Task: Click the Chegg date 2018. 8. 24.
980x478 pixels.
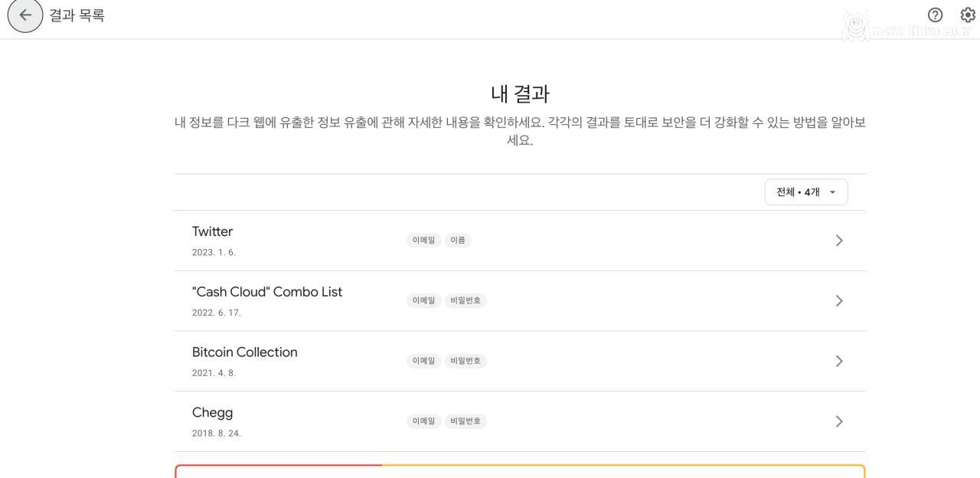Action: click(x=216, y=434)
